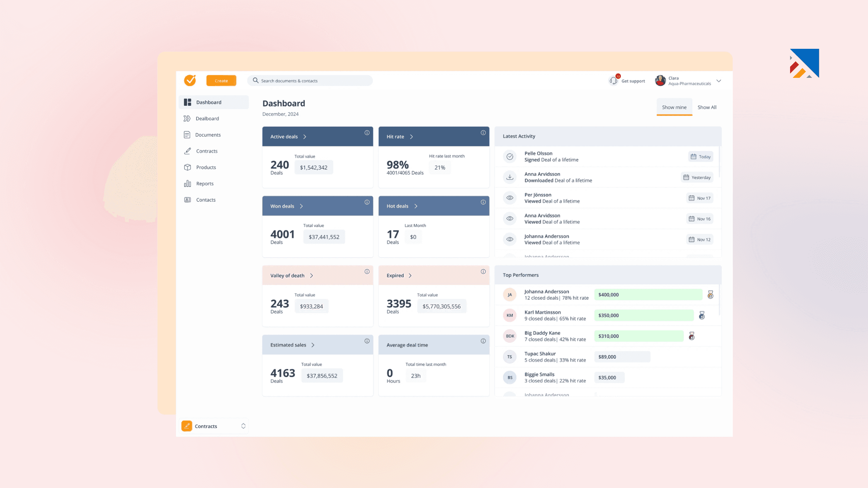Screen dimensions: 868x488
Task: Open the Contracts section
Action: pos(207,151)
